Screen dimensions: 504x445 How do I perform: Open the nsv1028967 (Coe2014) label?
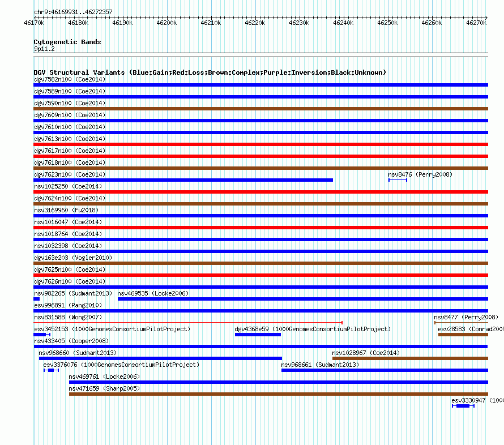pos(366,353)
